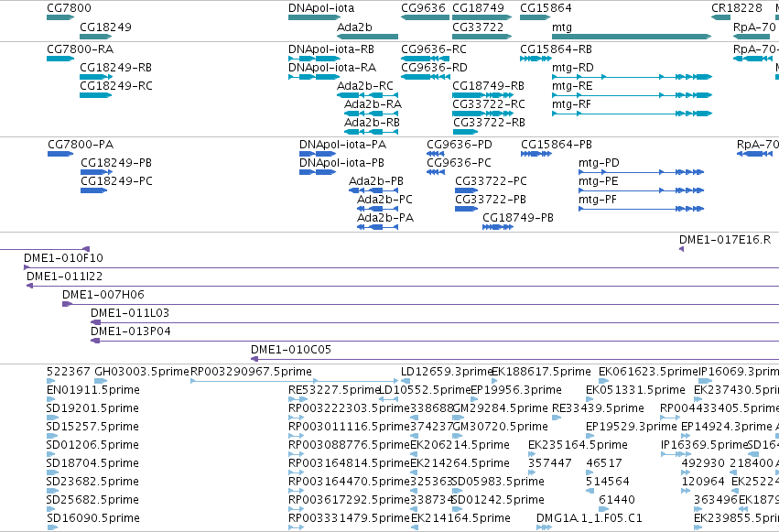Viewport: 779px width, 532px height.
Task: Click protein CG15864-PB feature
Action: click(536, 154)
